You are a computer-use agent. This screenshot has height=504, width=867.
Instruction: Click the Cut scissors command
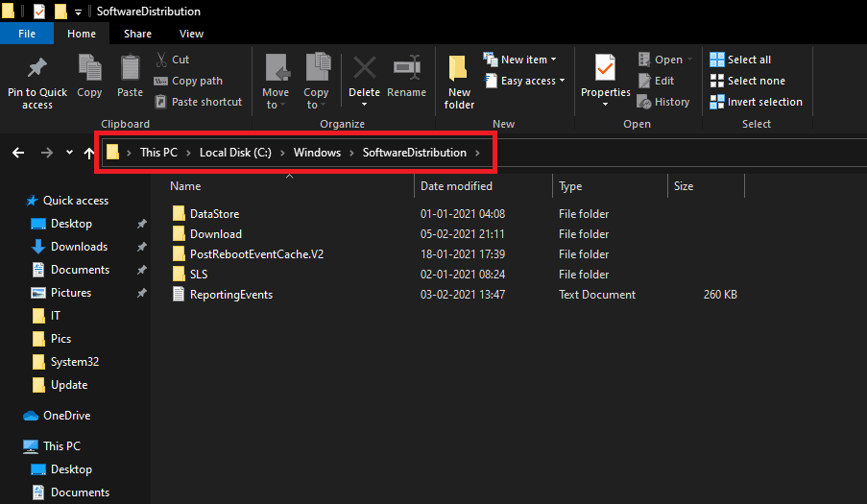(172, 60)
